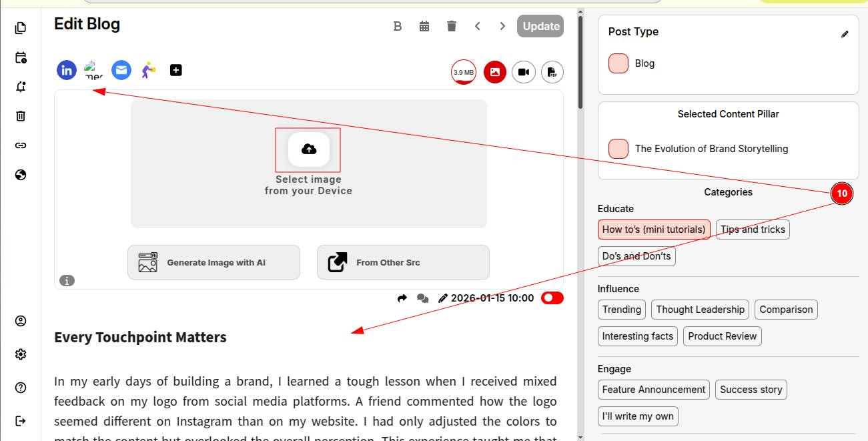Image resolution: width=868 pixels, height=441 pixels.
Task: Click the red image media icon
Action: (x=495, y=72)
